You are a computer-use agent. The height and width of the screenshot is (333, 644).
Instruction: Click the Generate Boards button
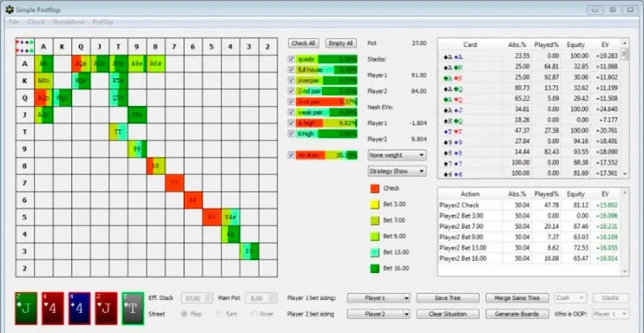(517, 314)
